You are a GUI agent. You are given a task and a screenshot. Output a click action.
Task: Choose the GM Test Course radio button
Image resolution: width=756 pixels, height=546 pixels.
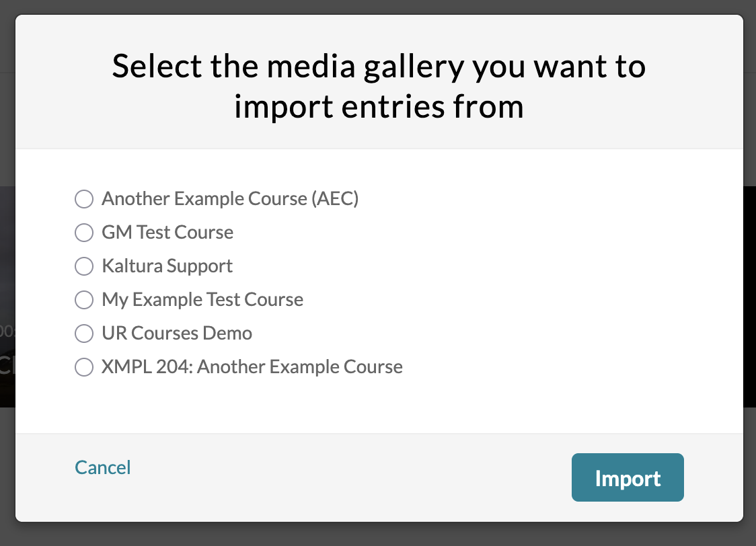84,233
